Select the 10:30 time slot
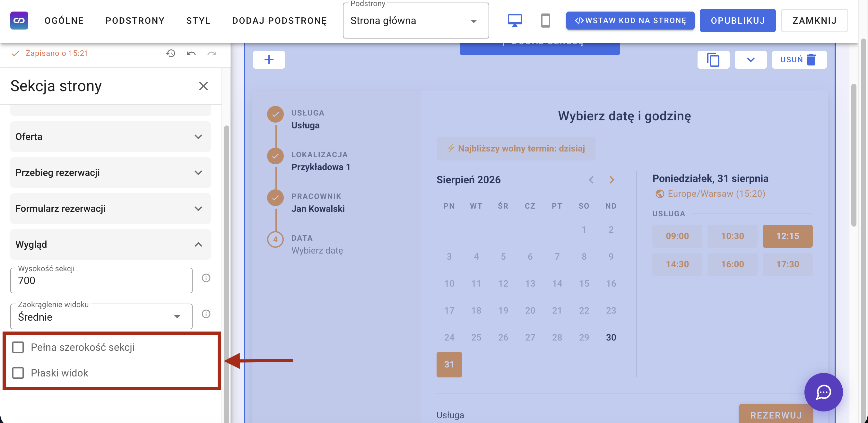Screen dimensions: 868x423 coord(733,236)
